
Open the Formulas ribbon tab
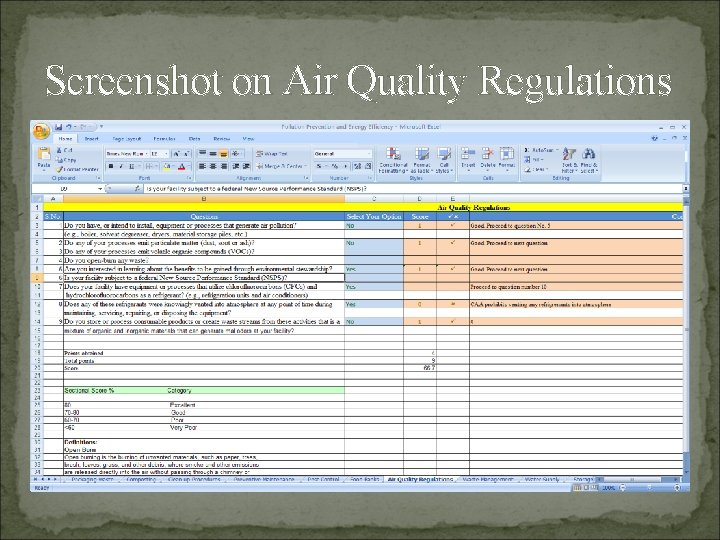point(164,139)
